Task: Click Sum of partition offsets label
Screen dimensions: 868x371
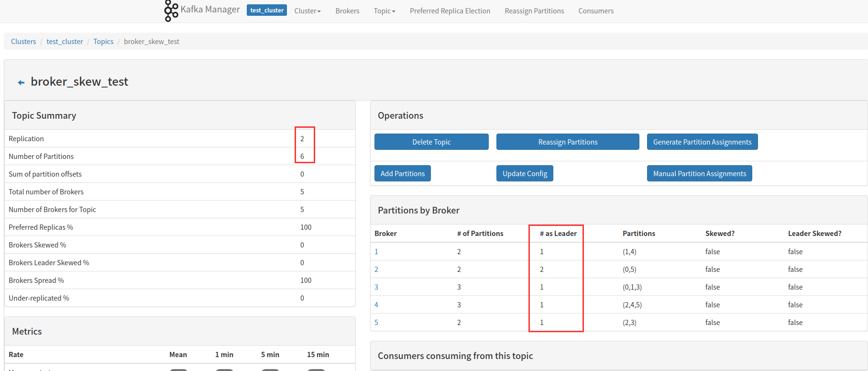Action: point(45,174)
